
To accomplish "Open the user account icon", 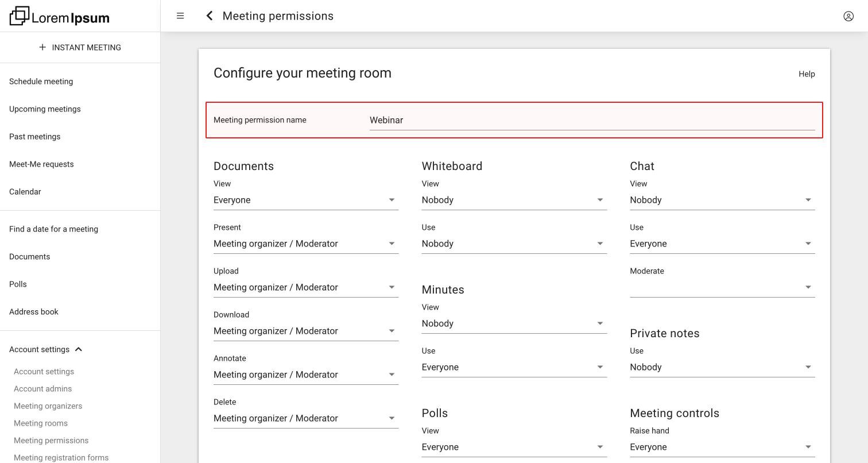I will click(x=848, y=16).
